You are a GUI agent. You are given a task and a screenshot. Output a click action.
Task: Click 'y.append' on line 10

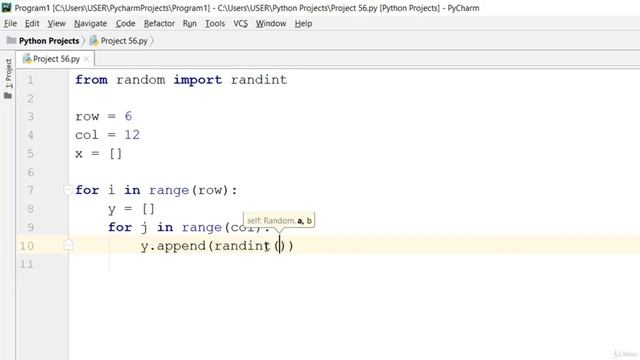tap(173, 246)
